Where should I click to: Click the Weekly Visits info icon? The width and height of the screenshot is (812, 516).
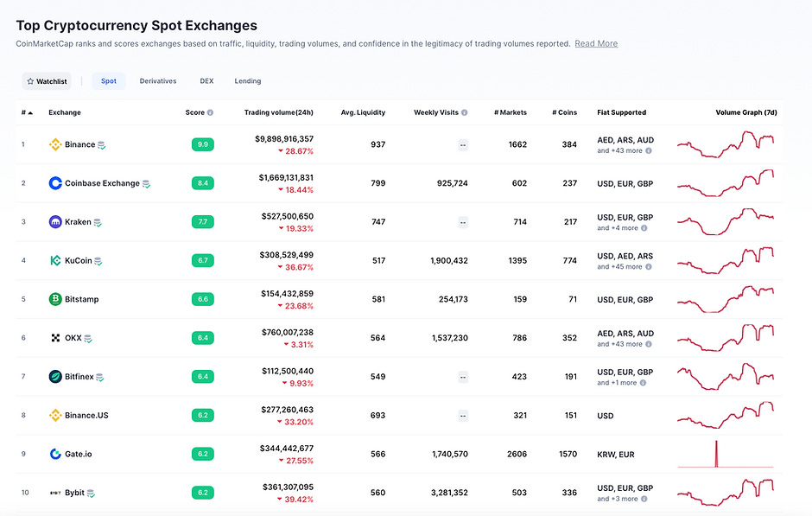pos(465,112)
